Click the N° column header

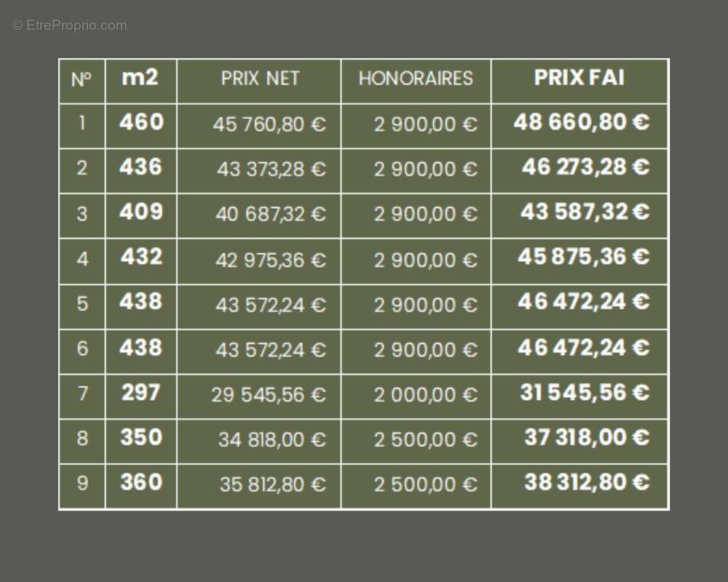coord(82,79)
